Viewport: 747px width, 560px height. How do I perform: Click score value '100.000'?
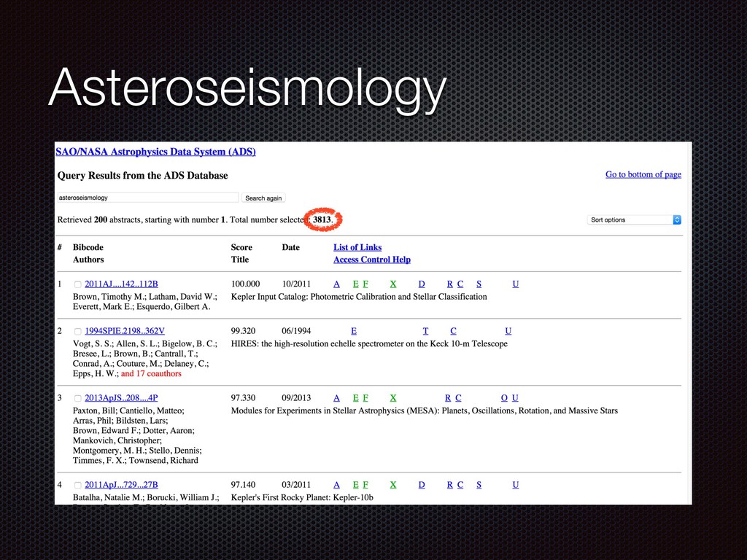(x=245, y=284)
